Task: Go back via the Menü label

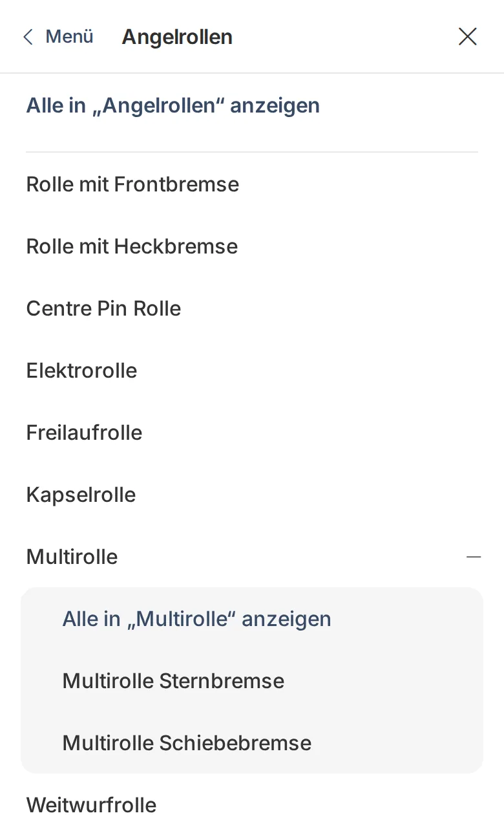Action: [x=69, y=37]
